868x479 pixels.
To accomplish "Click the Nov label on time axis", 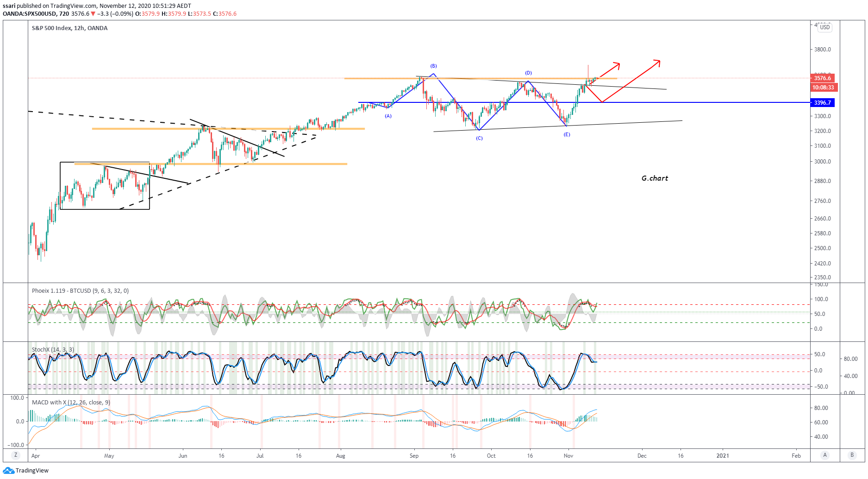I will [x=568, y=456].
